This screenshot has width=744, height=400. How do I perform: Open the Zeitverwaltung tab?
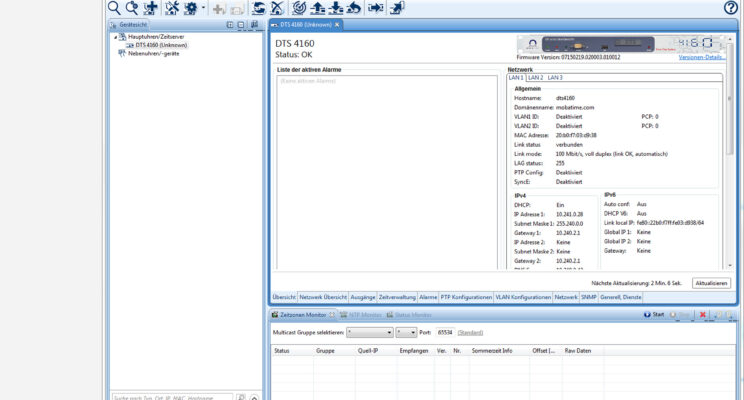(397, 297)
